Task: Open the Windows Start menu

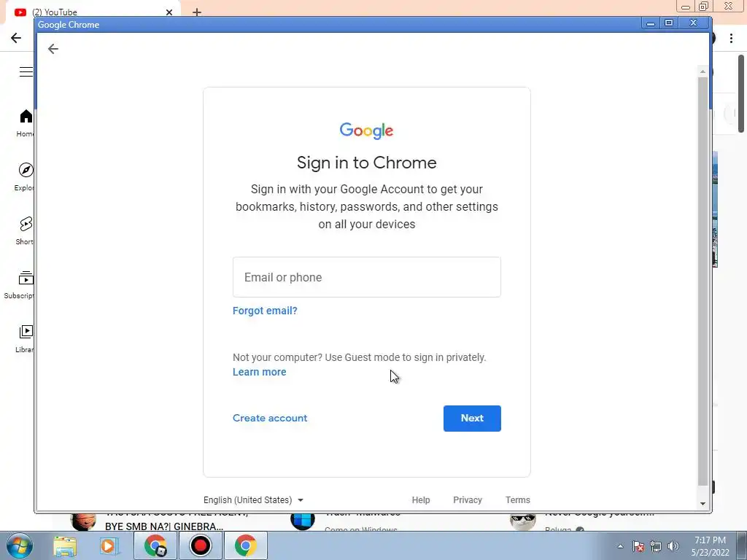Action: point(20,545)
